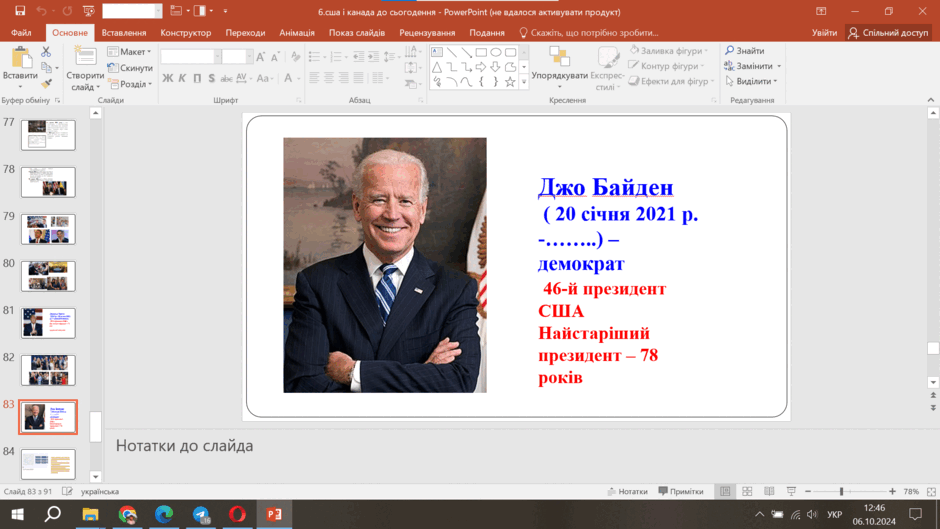Screen dimensions: 940x529
Task: Toggle bold (Ж) formatting
Action: pyautogui.click(x=168, y=78)
